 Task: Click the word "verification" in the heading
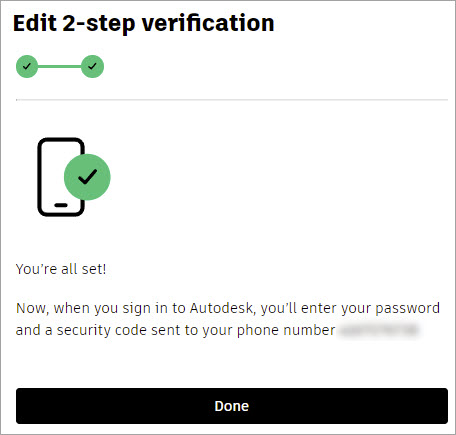(x=208, y=23)
